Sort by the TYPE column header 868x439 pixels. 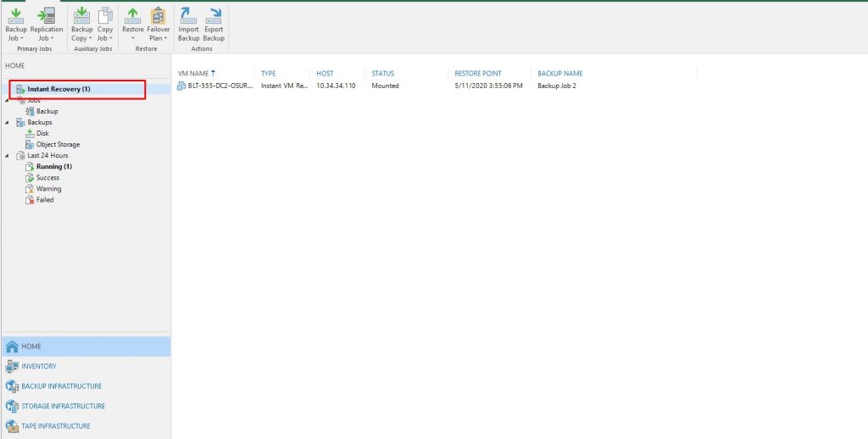pyautogui.click(x=268, y=73)
